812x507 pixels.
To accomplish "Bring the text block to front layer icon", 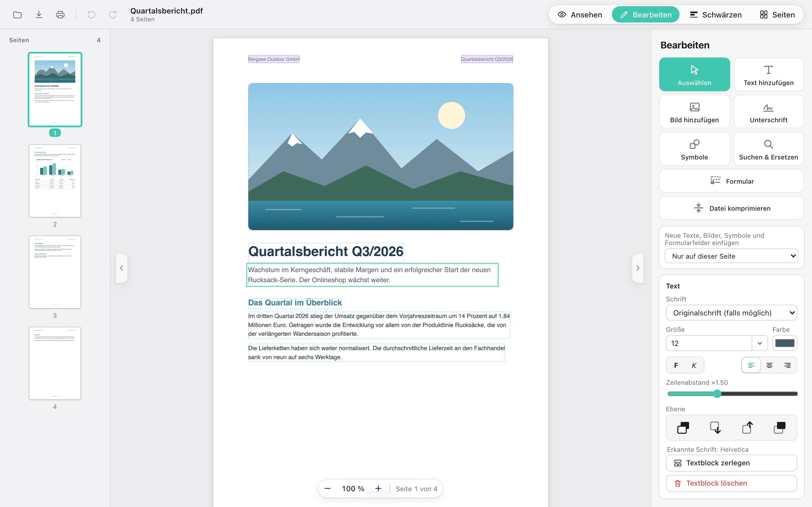I will [x=779, y=428].
